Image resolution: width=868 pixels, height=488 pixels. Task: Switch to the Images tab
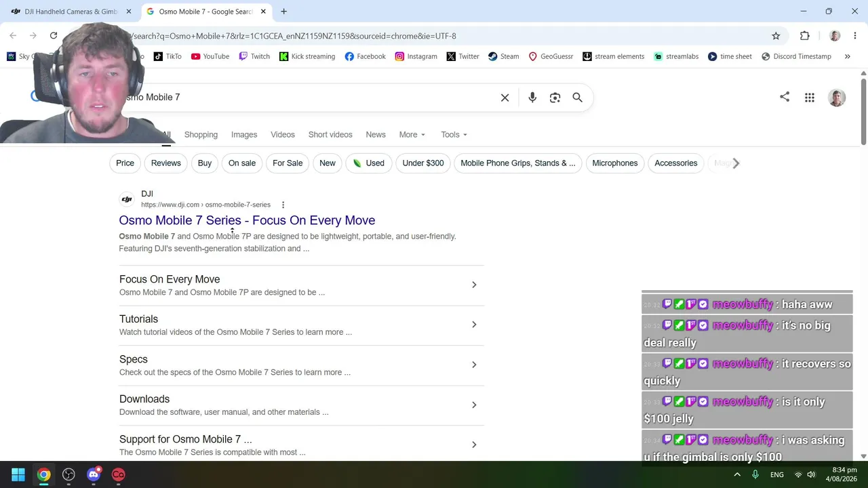244,134
